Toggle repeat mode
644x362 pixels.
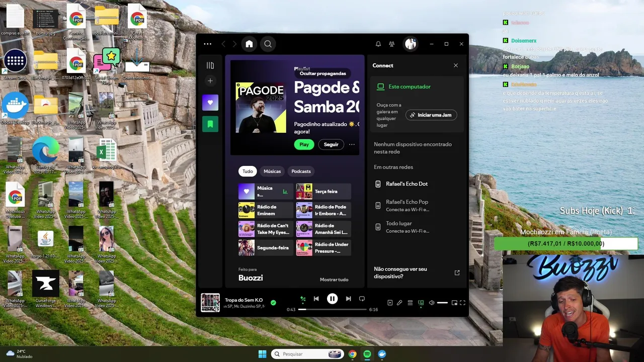pyautogui.click(x=362, y=299)
